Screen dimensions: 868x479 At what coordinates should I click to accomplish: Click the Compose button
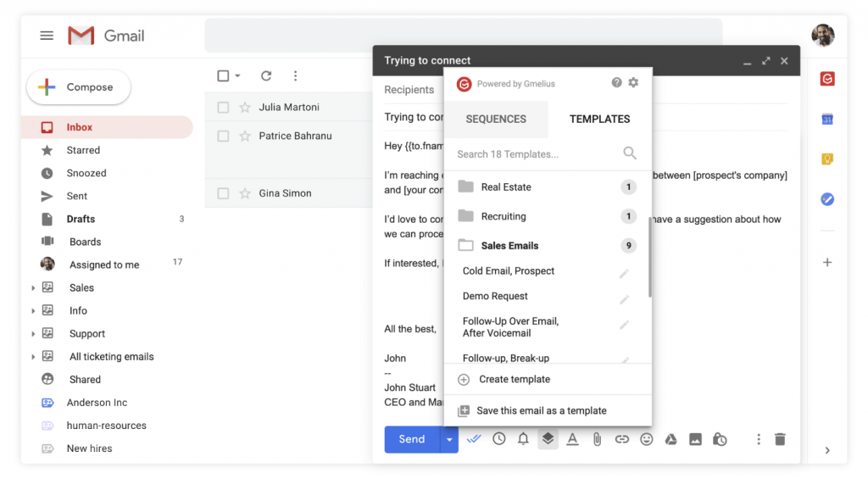[x=79, y=87]
